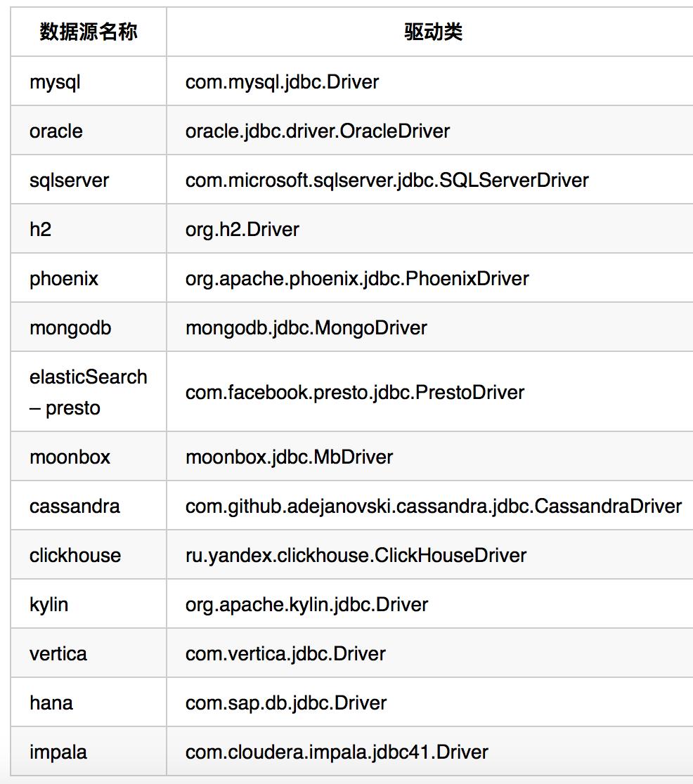Select the phoenix data source name
Image resolution: width=693 pixels, height=784 pixels.
(x=64, y=279)
